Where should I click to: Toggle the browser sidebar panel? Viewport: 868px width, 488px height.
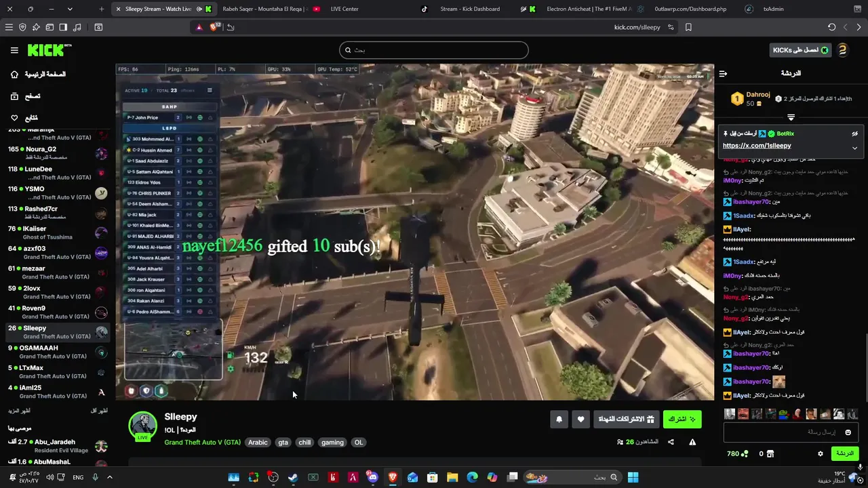point(63,27)
